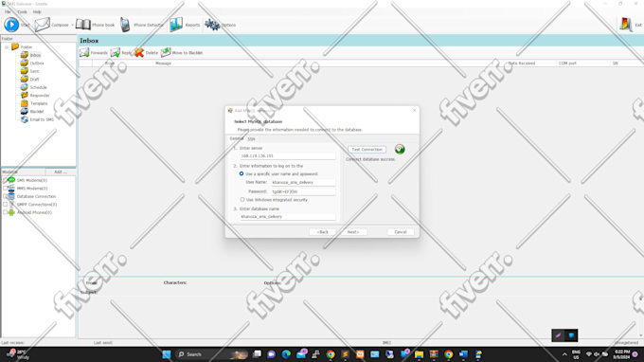
Task: Click the Password input field
Action: 303,191
